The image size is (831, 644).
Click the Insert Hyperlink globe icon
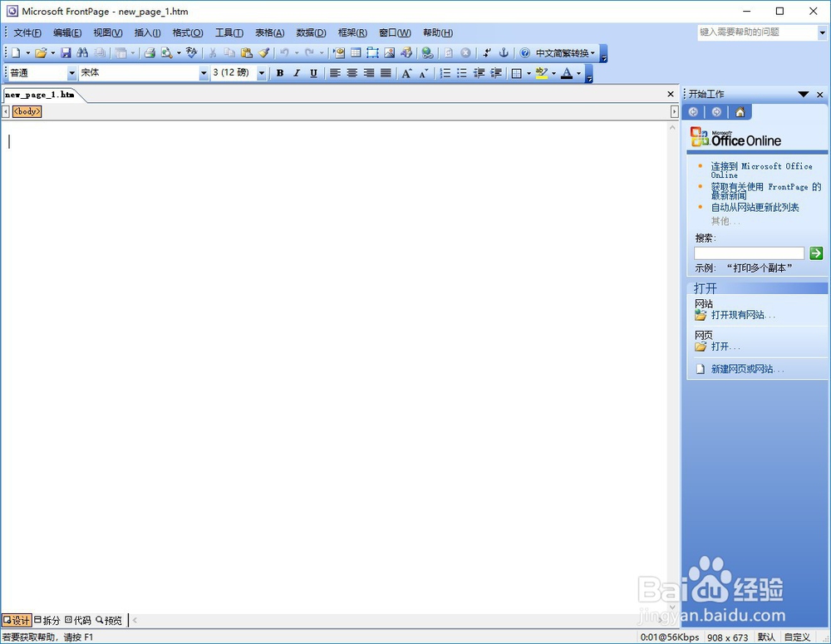(427, 52)
